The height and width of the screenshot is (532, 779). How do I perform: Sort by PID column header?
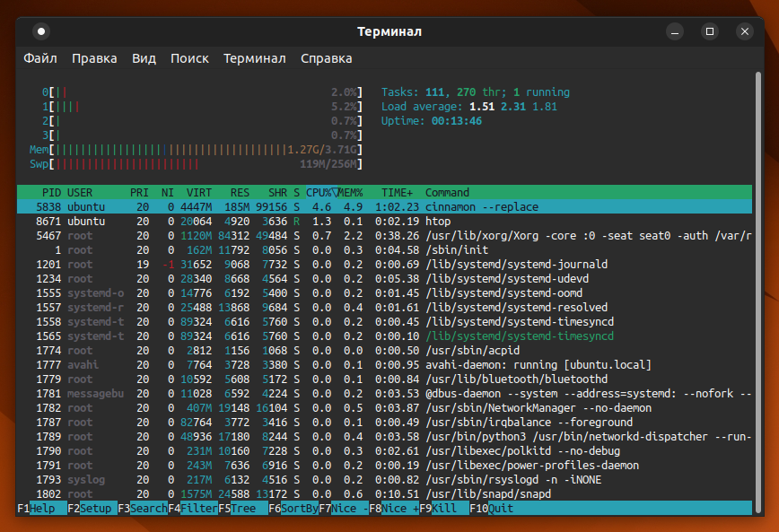52,192
